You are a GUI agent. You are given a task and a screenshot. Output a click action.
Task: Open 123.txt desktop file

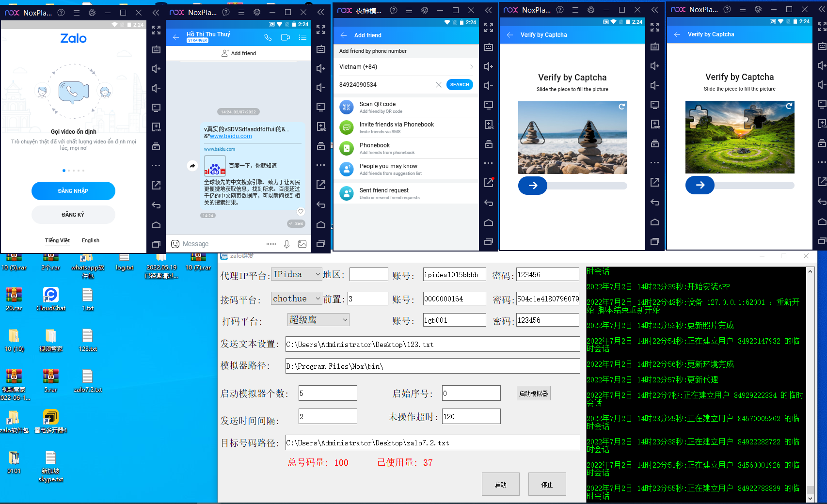[x=87, y=340]
